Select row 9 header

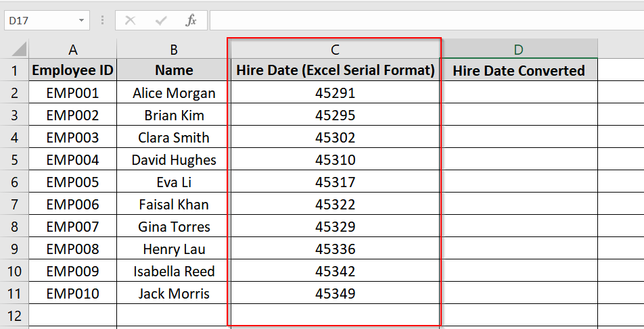[14, 248]
